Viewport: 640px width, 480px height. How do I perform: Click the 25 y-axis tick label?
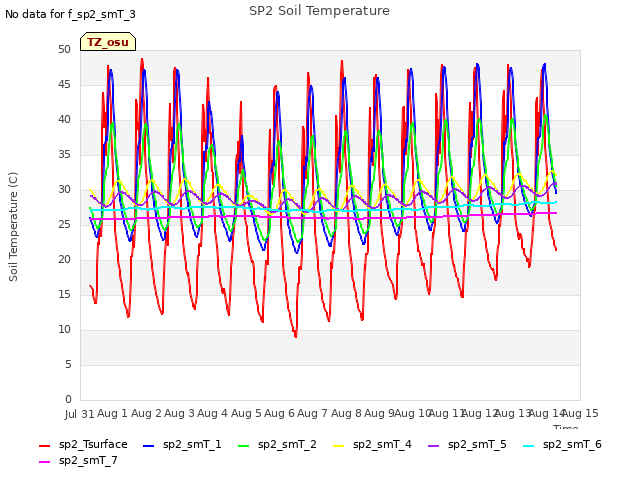pos(64,224)
